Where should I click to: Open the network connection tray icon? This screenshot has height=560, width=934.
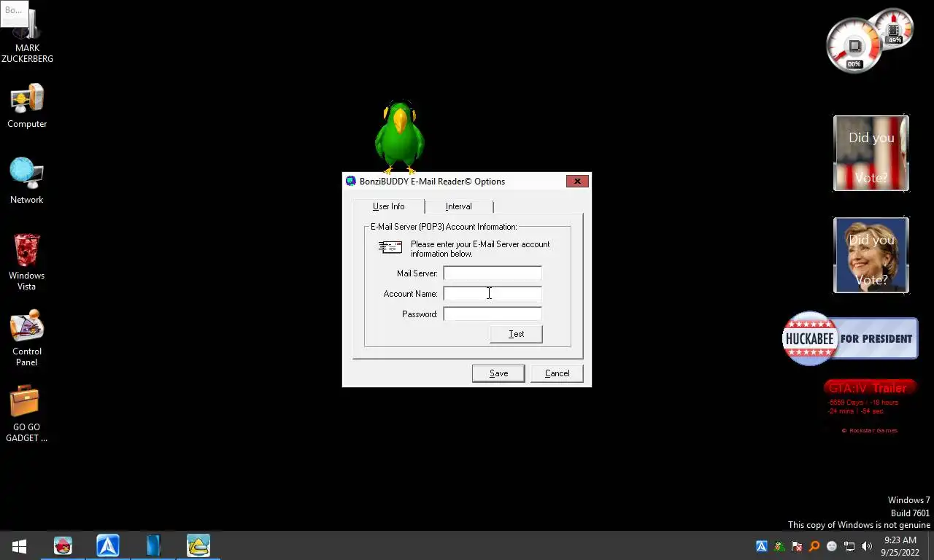pos(849,546)
